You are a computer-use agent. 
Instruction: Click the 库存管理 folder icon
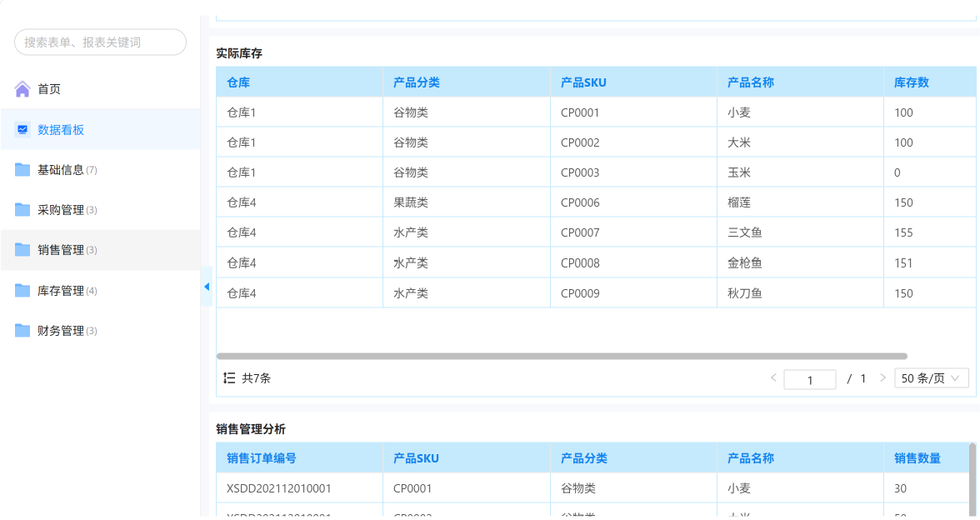point(22,290)
